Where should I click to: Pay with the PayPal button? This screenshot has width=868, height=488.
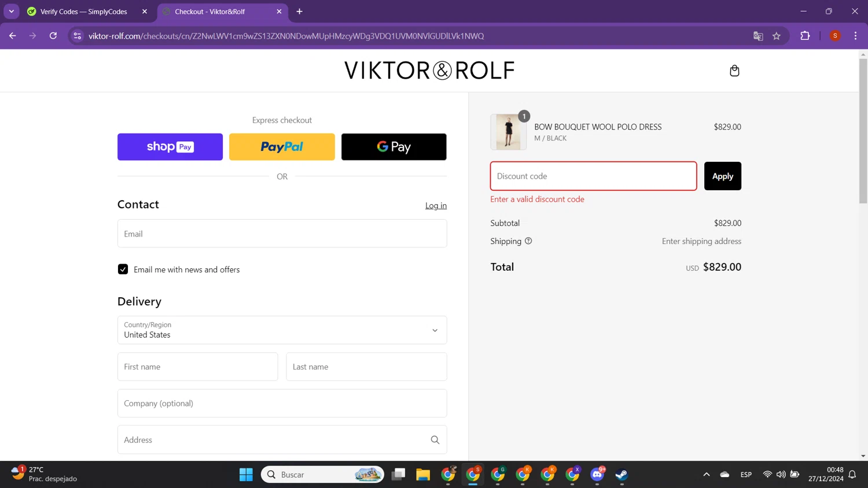tap(282, 147)
